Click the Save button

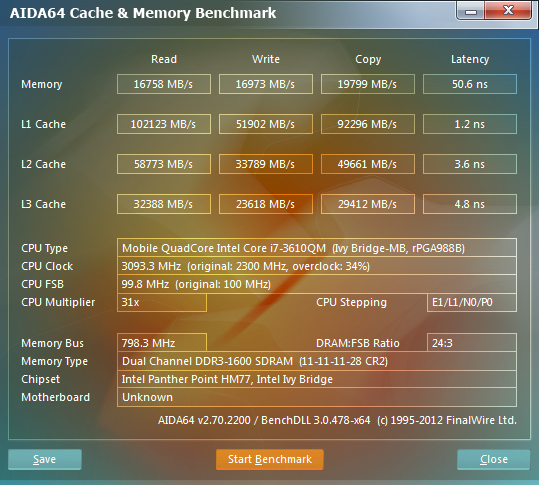[45, 459]
